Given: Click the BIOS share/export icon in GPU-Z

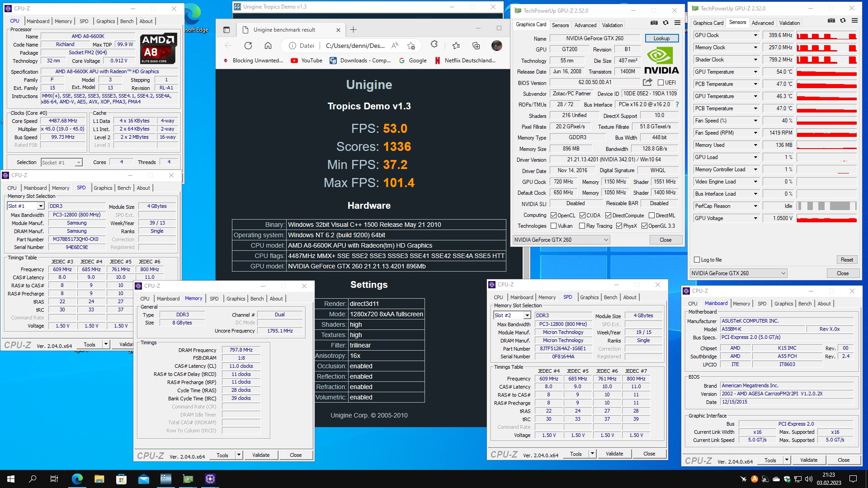Looking at the screenshot, I should 647,82.
